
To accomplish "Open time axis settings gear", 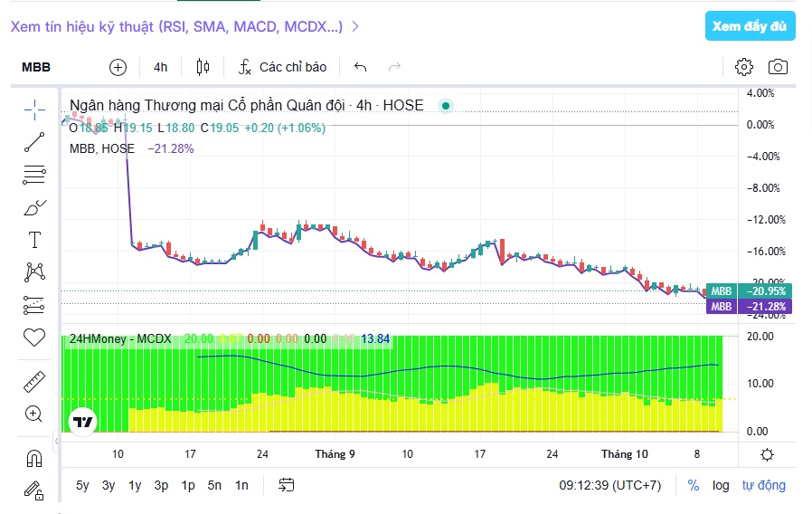I will point(767,455).
